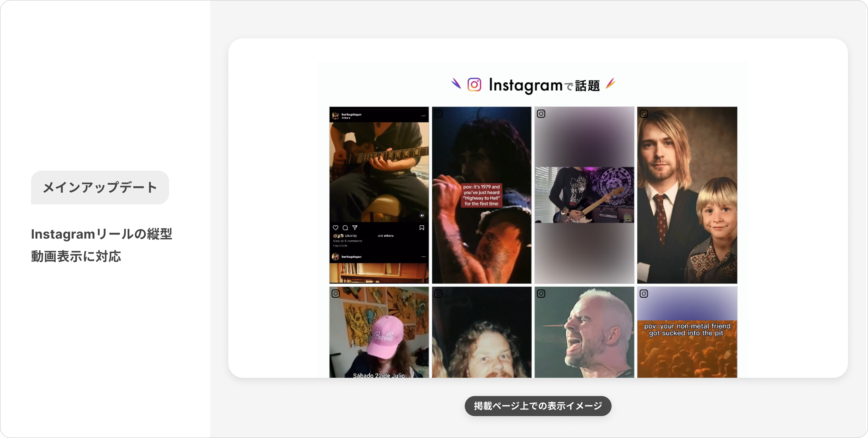Viewport: 868px width, 438px height.
Task: Click Instagram icon on non-metal friend tile
Action: pos(643,293)
